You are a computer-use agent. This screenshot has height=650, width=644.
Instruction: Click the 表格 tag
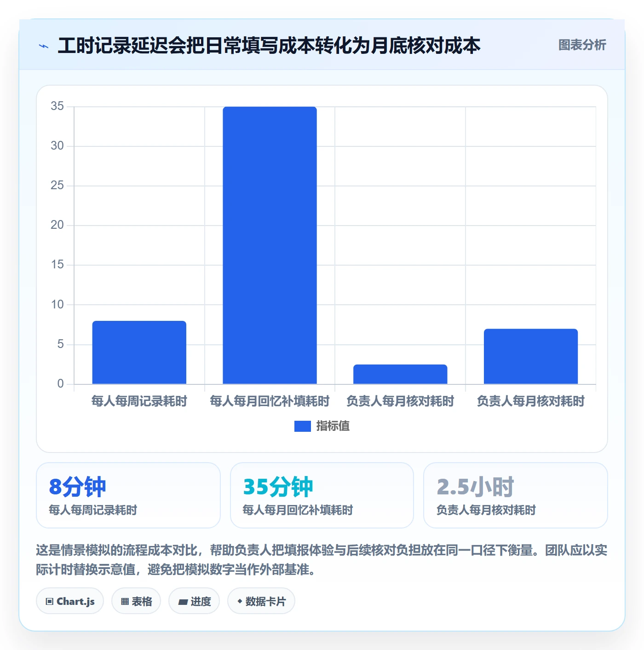136,601
